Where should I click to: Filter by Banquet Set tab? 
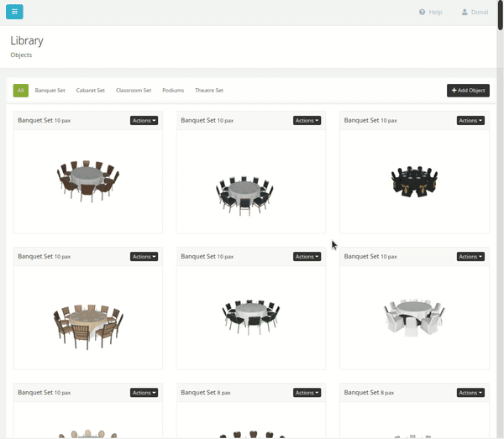click(50, 91)
